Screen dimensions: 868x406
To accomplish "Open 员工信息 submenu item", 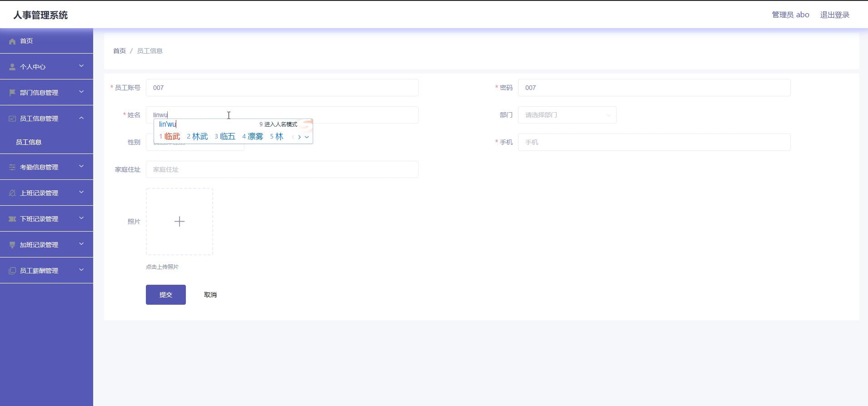I will (29, 142).
